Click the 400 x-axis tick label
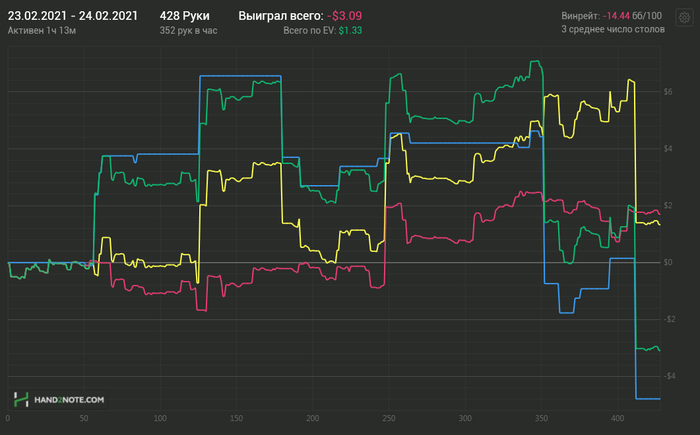This screenshot has width=700, height=435. (617, 418)
